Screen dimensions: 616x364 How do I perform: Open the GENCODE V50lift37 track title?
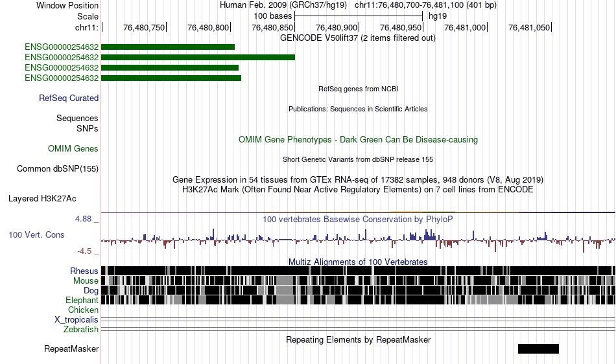pos(357,38)
